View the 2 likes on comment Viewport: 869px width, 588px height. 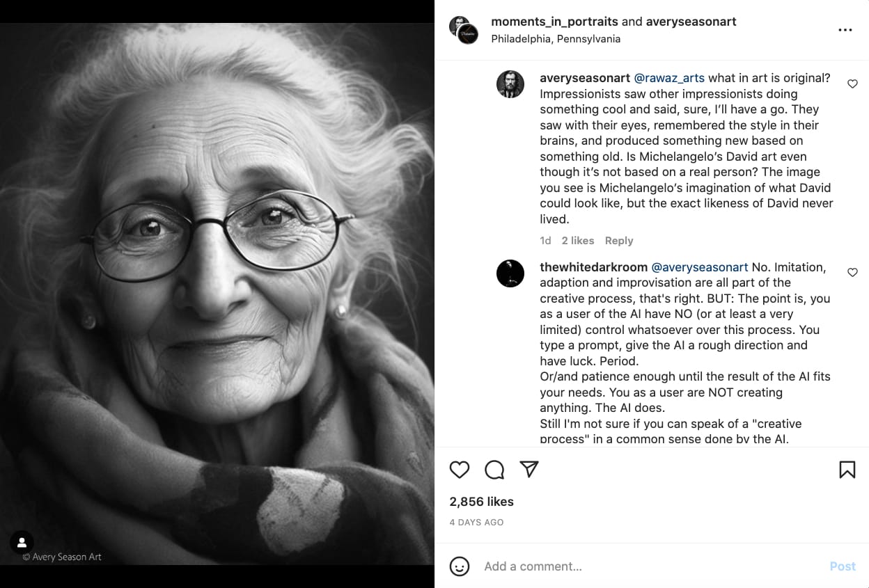click(x=578, y=241)
